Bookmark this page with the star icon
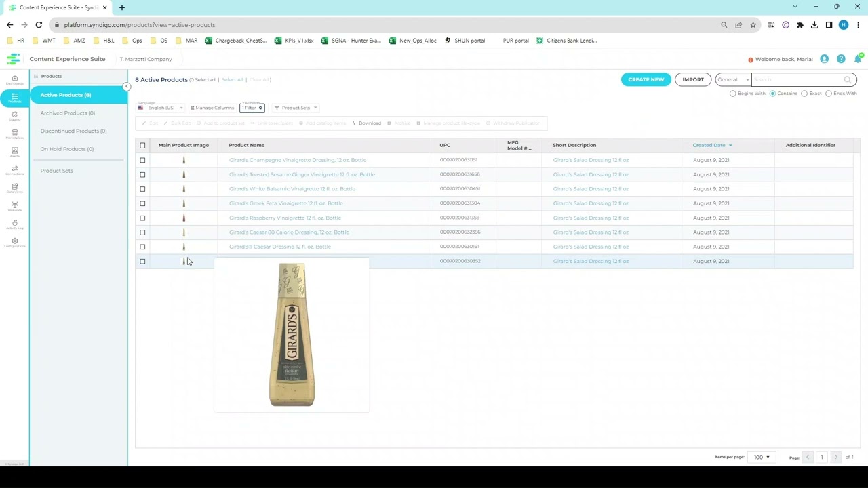This screenshot has height=488, width=868. [753, 25]
